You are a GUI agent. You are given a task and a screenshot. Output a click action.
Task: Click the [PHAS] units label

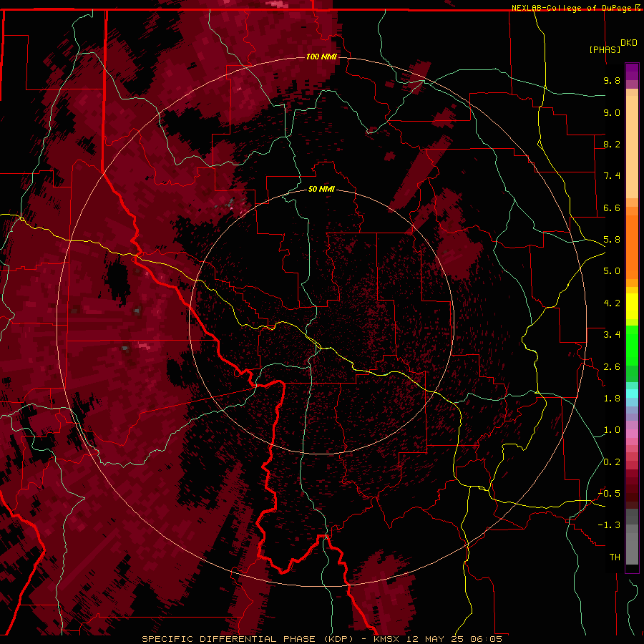605,49
